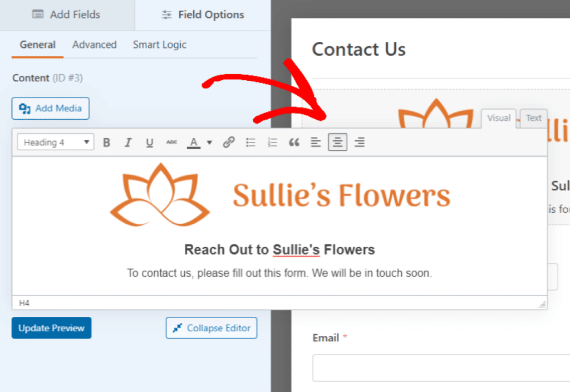Expand the text color dropdown arrow

pos(209,143)
